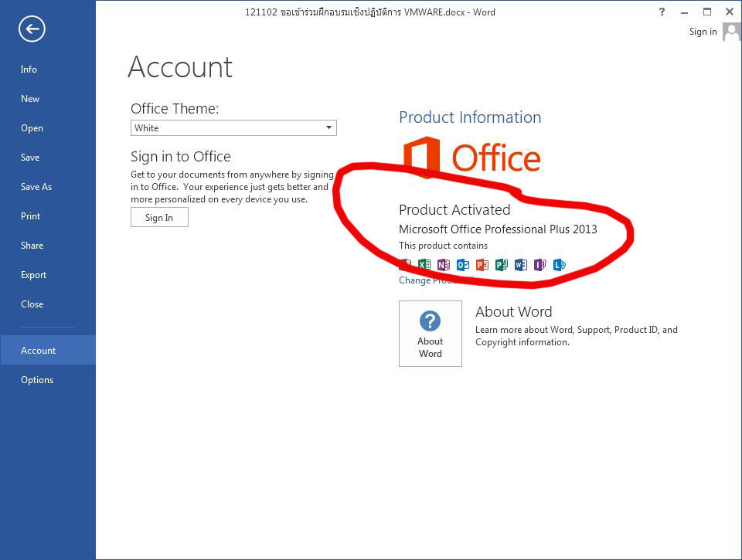Click 'Microsoft Office Professional Plus 2013' text
Image resolution: width=742 pixels, height=560 pixels.
pos(498,229)
